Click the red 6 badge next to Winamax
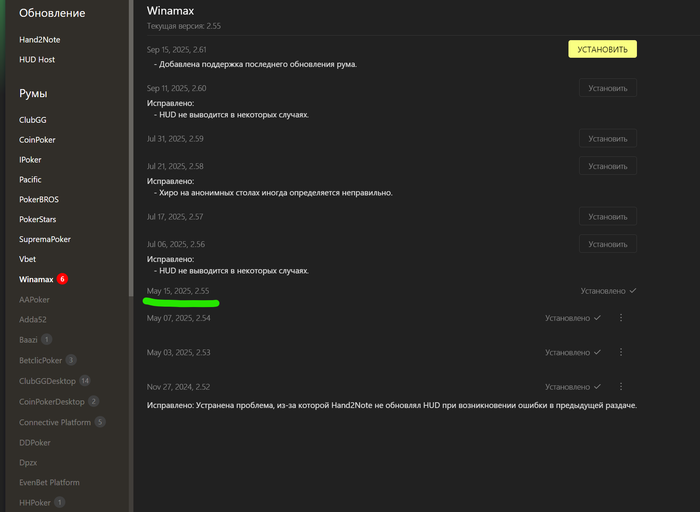This screenshot has height=512, width=700. pyautogui.click(x=62, y=279)
